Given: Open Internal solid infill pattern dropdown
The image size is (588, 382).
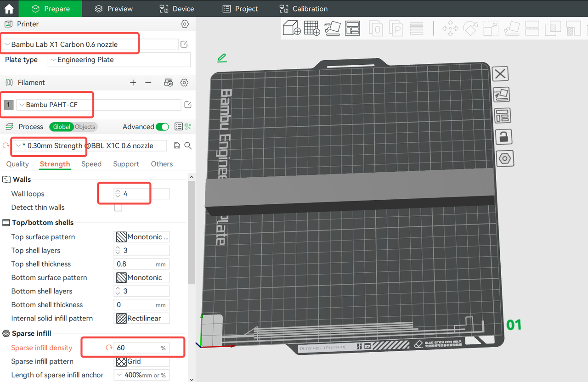Looking at the screenshot, I should click(141, 318).
